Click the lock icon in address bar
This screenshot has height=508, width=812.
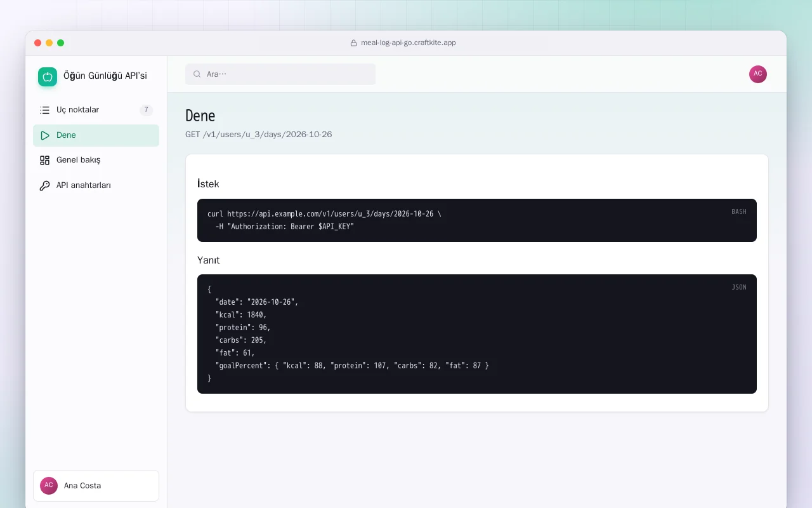pos(354,43)
